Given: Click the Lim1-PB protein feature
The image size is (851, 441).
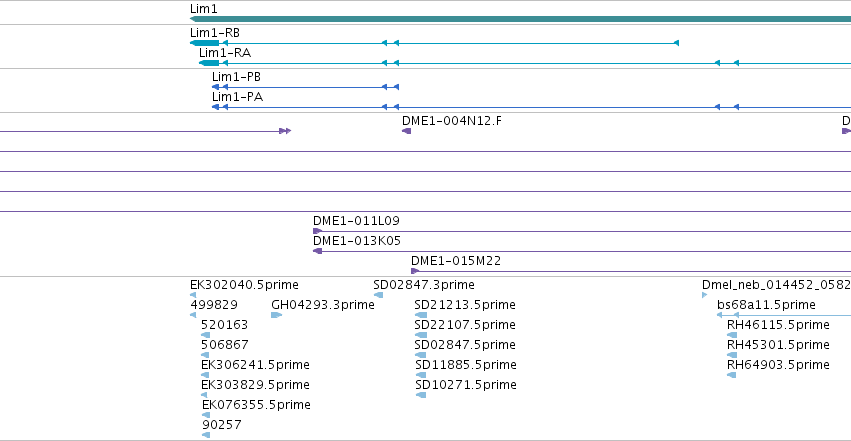Looking at the screenshot, I should click(306, 87).
